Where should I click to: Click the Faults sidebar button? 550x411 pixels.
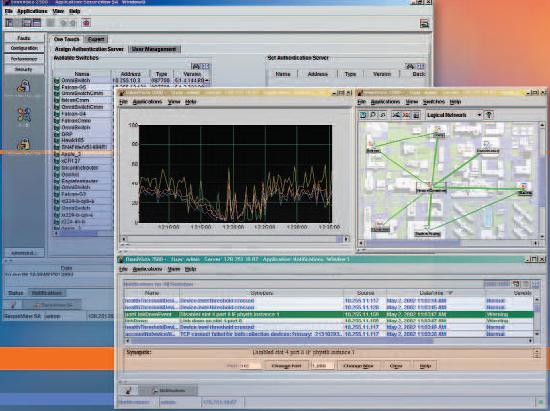click(24, 38)
